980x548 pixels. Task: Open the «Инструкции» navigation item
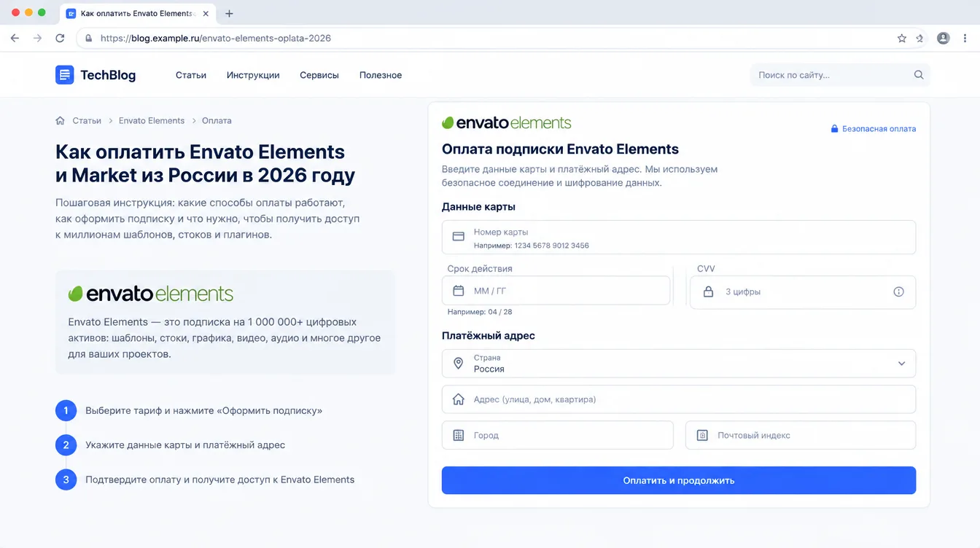point(253,75)
